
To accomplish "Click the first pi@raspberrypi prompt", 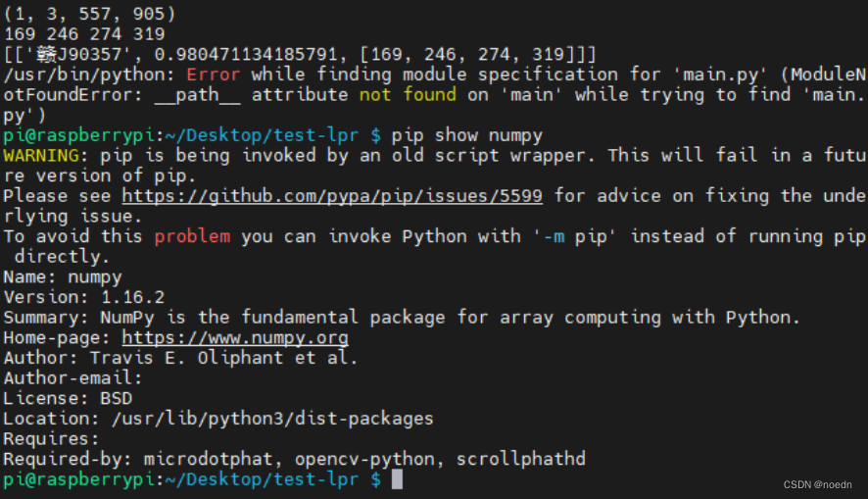I will coord(78,135).
